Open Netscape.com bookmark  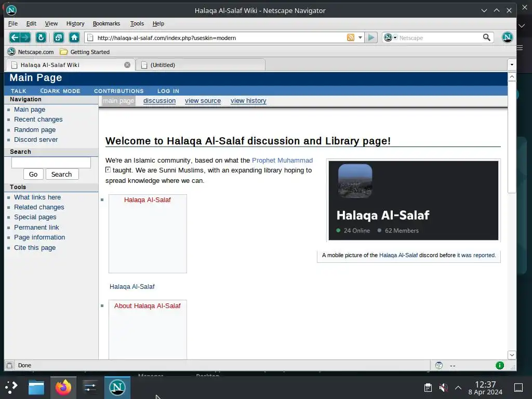click(x=31, y=52)
